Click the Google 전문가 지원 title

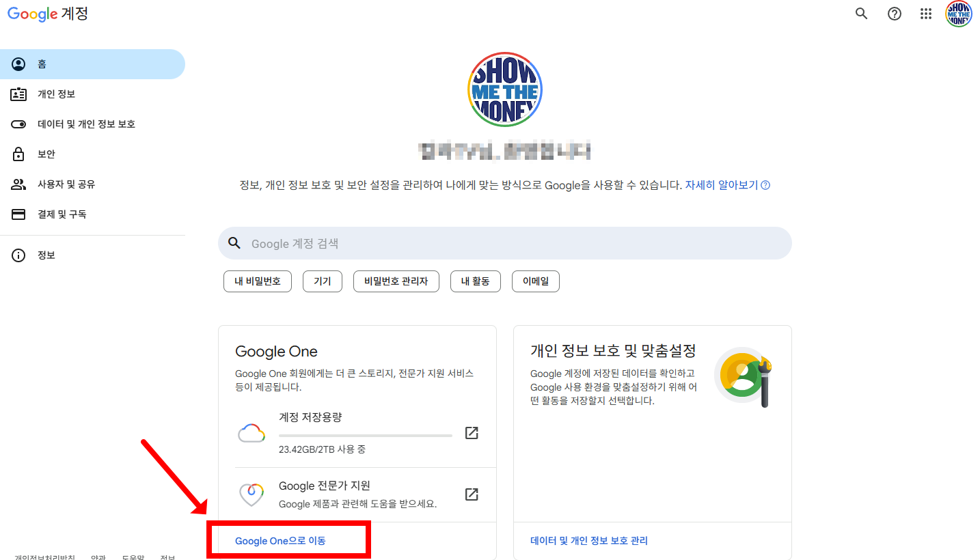point(325,486)
